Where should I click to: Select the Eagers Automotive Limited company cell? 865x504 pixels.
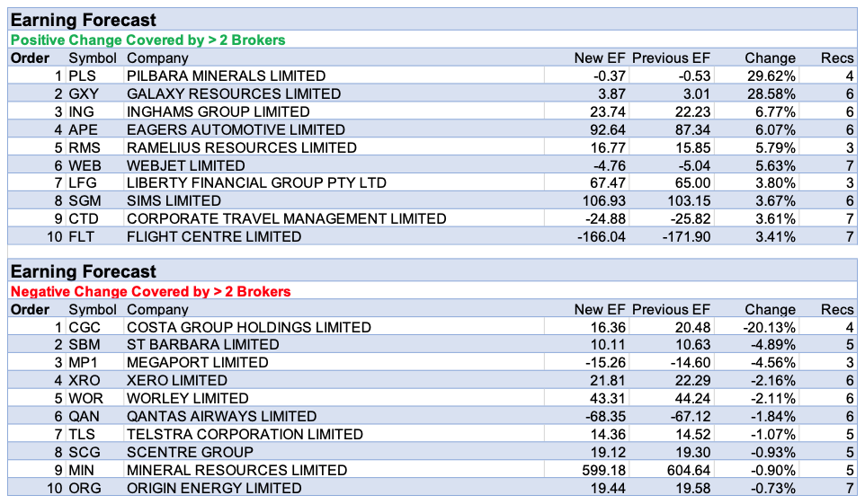[236, 129]
